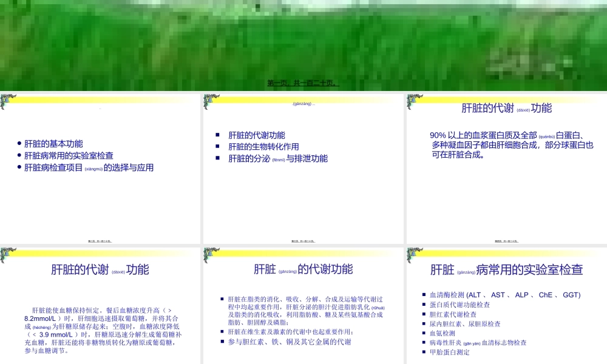Click the 第二页 footer link

(101, 240)
